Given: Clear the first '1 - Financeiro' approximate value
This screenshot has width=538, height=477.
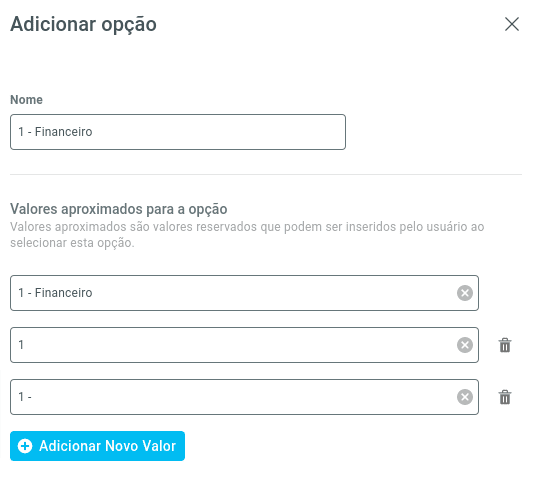Looking at the screenshot, I should tap(465, 293).
